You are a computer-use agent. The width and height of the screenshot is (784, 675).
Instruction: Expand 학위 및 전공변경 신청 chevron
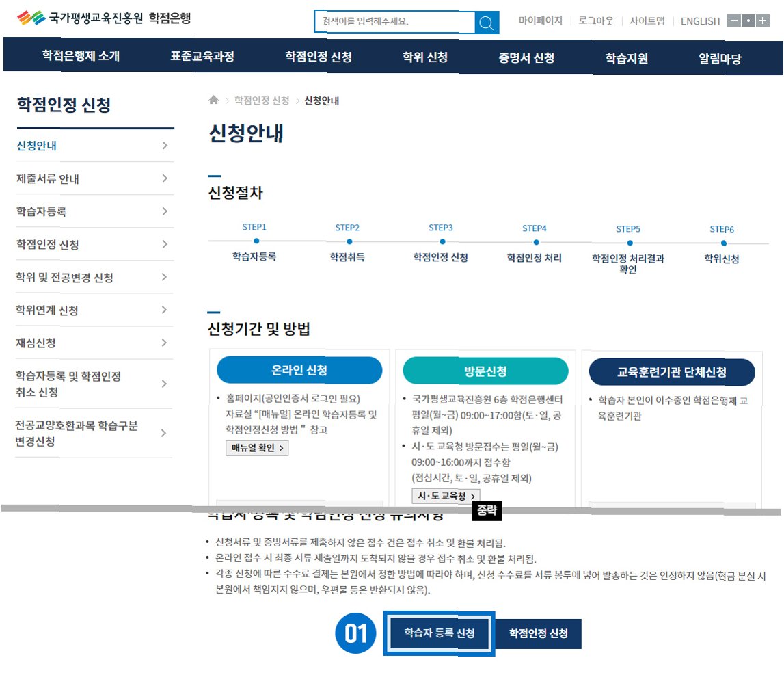point(164,277)
